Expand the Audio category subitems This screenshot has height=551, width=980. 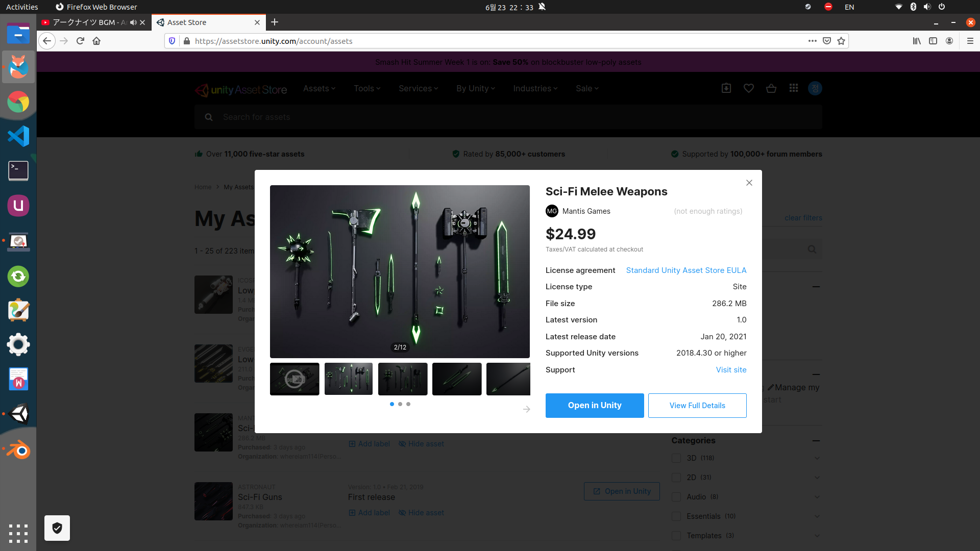click(x=817, y=497)
